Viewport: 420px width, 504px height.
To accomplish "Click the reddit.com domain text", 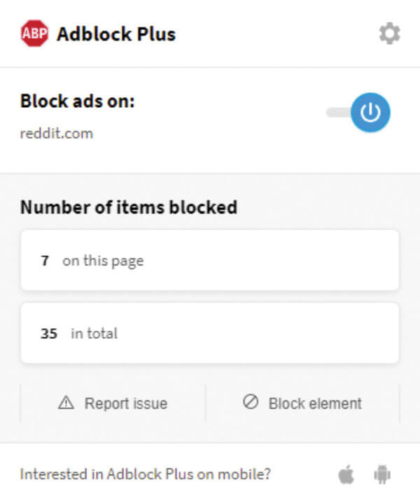I will [x=56, y=133].
